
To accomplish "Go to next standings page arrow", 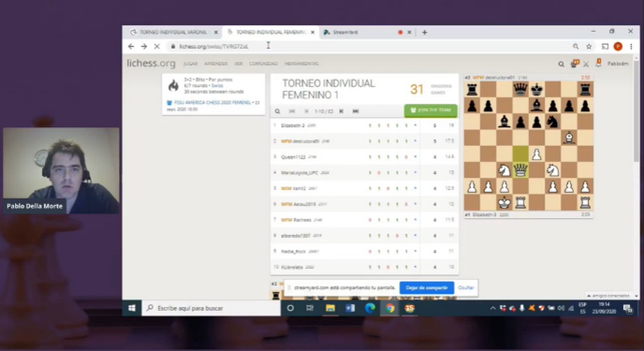I will (342, 111).
